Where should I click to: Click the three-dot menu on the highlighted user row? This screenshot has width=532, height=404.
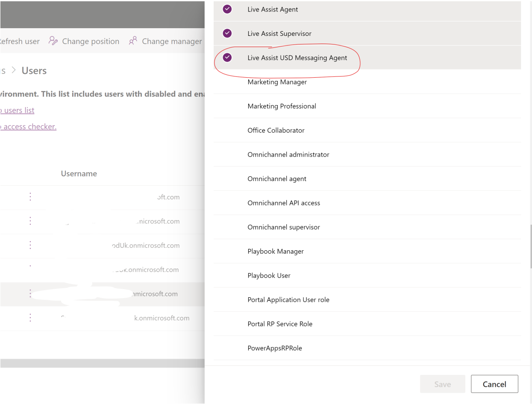coord(30,294)
